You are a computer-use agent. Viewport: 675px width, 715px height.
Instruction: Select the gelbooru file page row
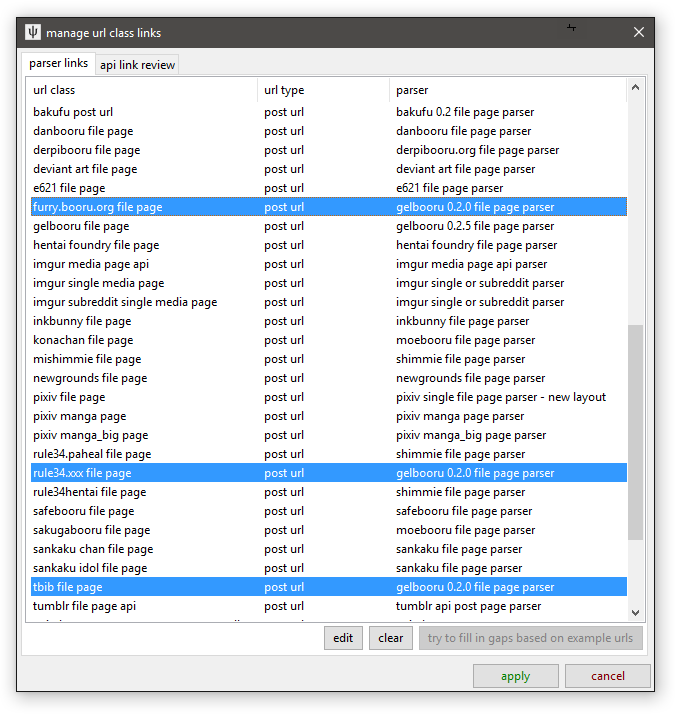point(329,226)
